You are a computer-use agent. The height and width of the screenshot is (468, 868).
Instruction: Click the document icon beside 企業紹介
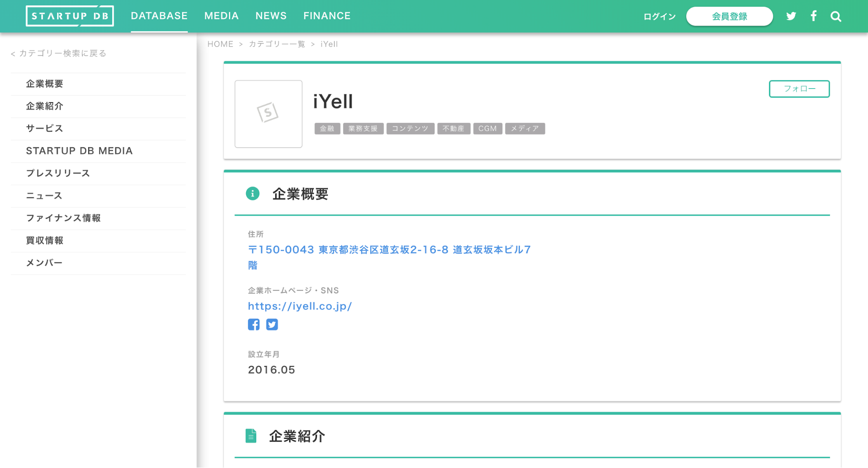[251, 436]
